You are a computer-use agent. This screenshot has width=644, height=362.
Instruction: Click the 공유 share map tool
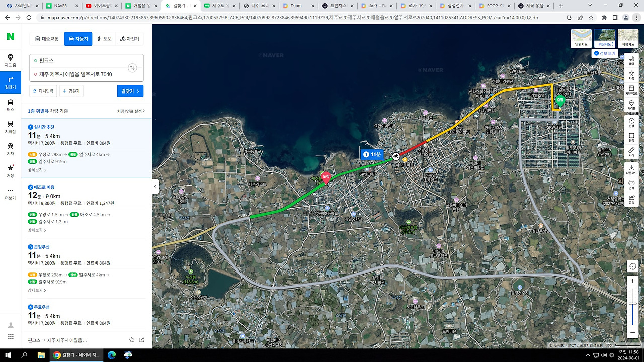(631, 199)
